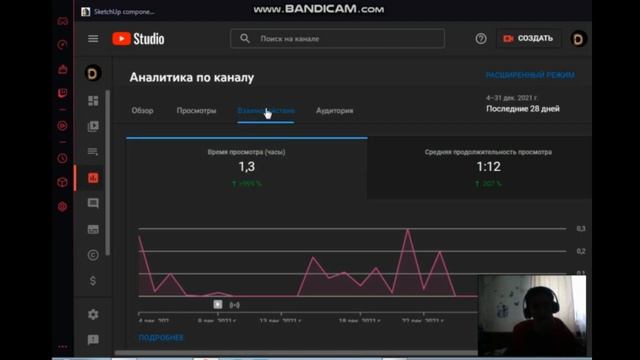Click the video marker icon under chart

[218, 304]
